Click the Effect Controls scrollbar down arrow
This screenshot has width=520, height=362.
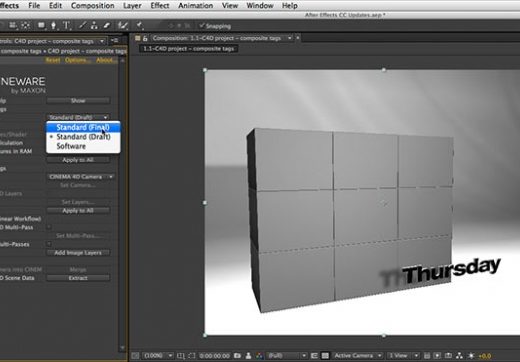coord(122,348)
